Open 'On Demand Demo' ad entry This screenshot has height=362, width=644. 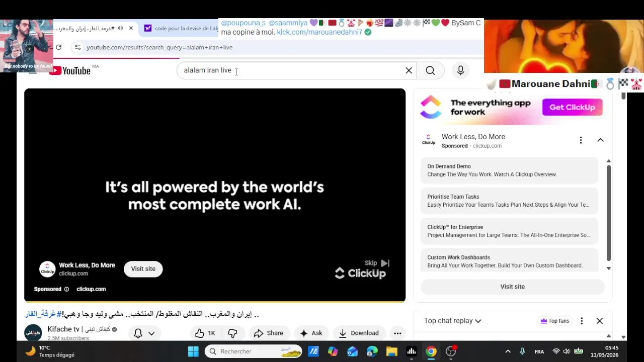[509, 170]
